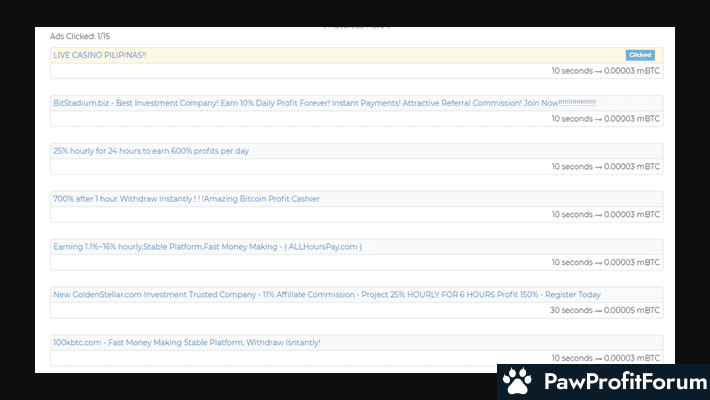Open the New GoldenStellar.com ad link
The image size is (710, 400).
pos(327,295)
